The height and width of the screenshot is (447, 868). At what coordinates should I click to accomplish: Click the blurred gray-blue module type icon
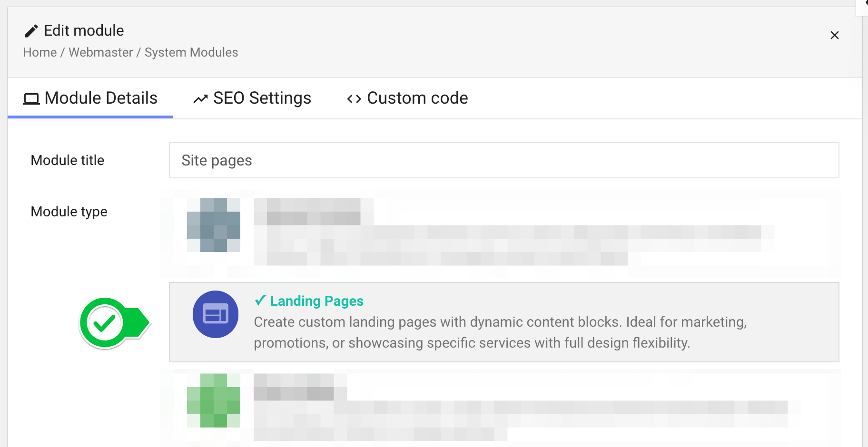214,225
